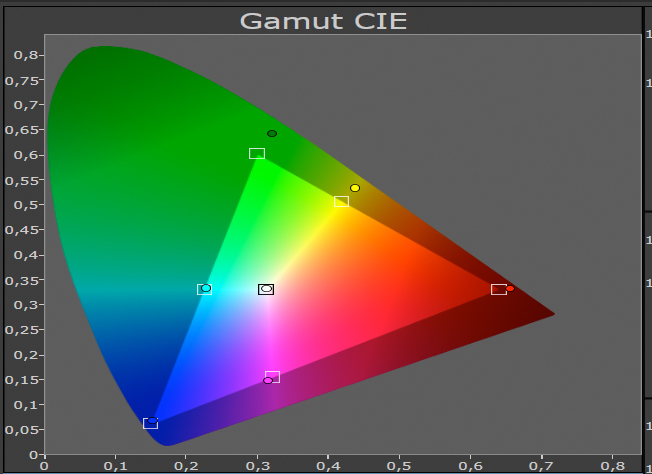This screenshot has width=652, height=474.
Task: Click the 0,65 vertical axis label
Action: [x=22, y=130]
